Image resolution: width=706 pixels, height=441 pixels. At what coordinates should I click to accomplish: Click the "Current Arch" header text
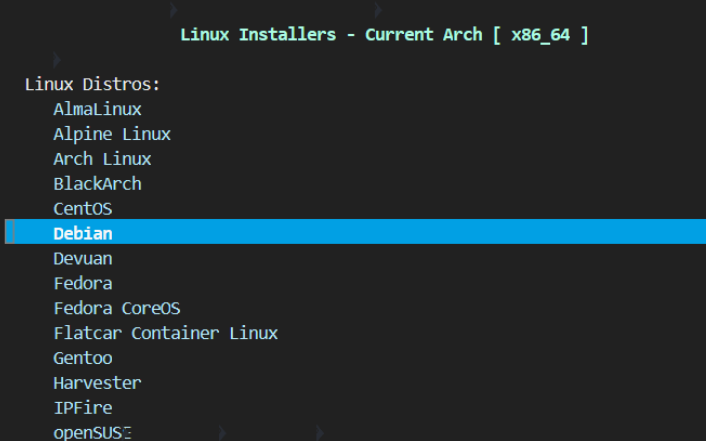[x=424, y=35]
